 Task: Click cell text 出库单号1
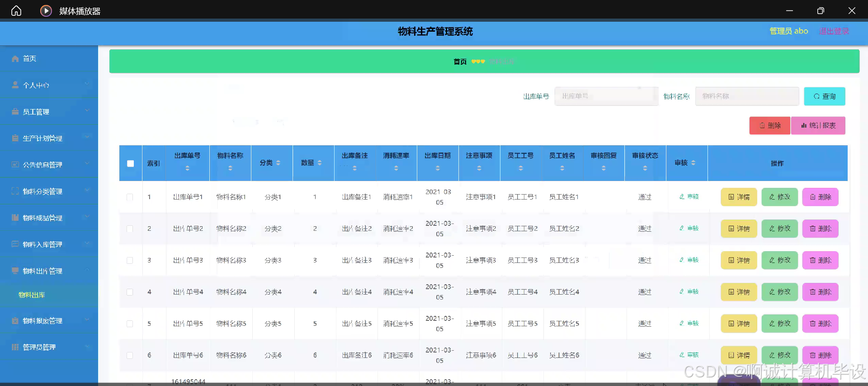[188, 197]
